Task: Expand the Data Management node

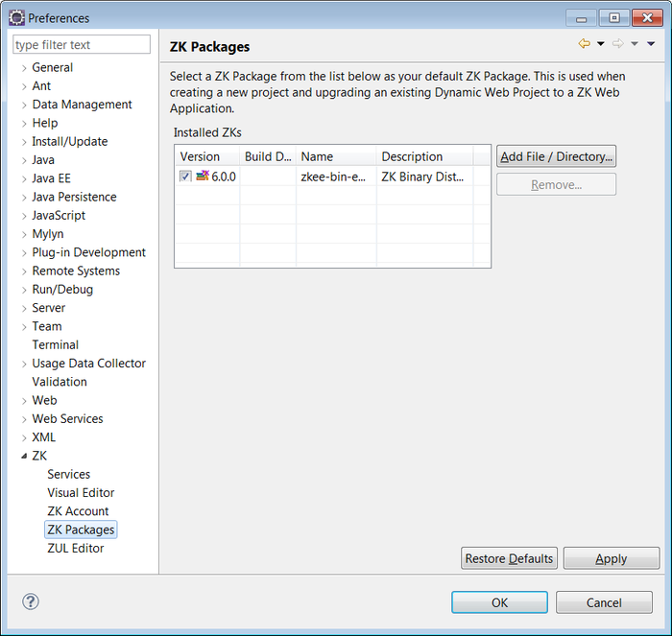Action: [24, 105]
